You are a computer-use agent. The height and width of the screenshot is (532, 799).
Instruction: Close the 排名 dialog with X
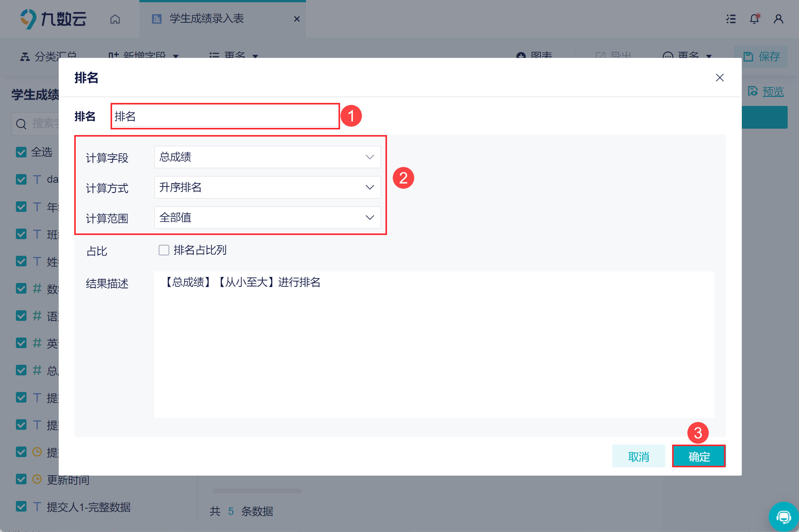(719, 78)
